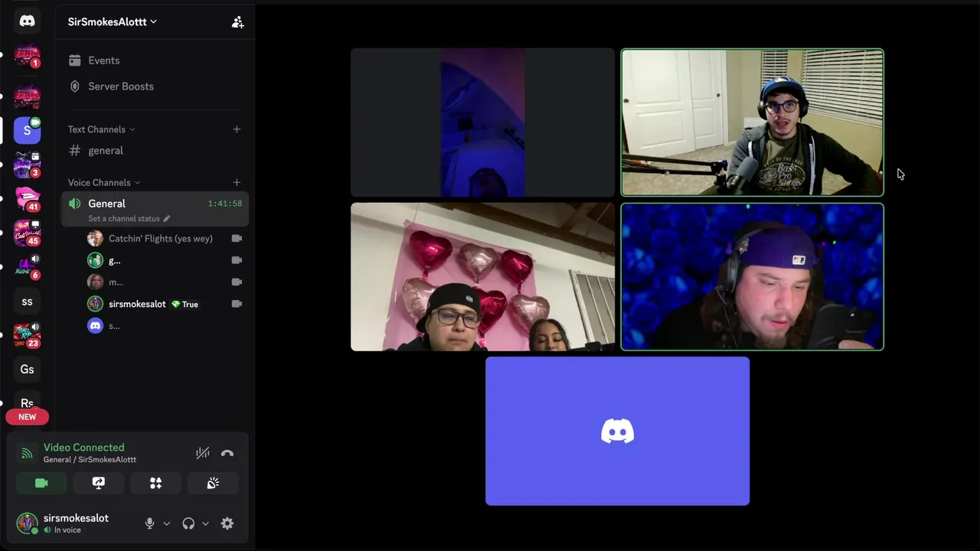
Task: Open microphone input options dropdown arrow
Action: click(166, 524)
